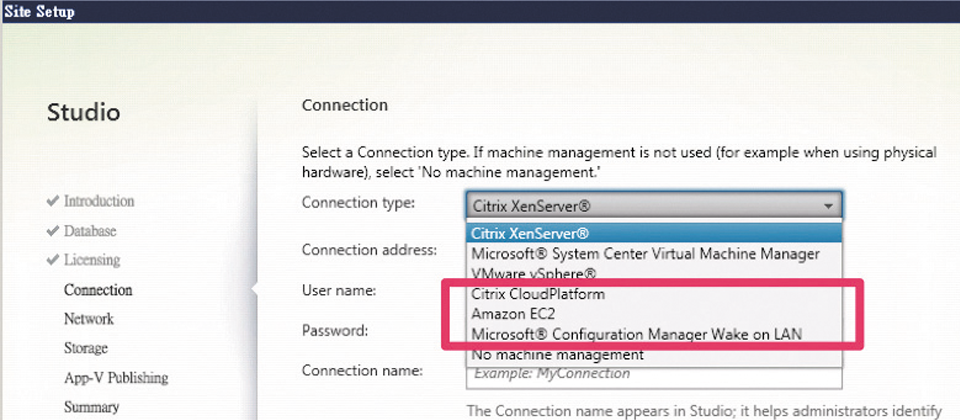Viewport: 960px width, 420px height.
Task: Jump to the Licensing step
Action: tap(92, 260)
